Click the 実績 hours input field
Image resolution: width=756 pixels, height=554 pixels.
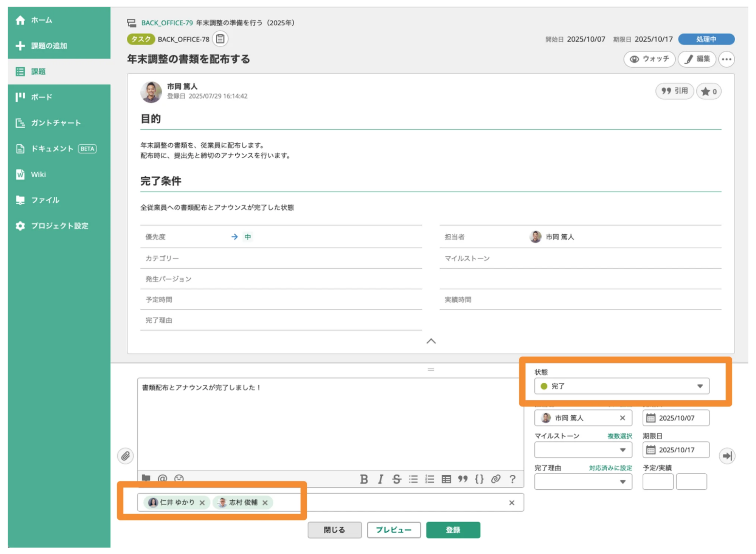pos(691,482)
